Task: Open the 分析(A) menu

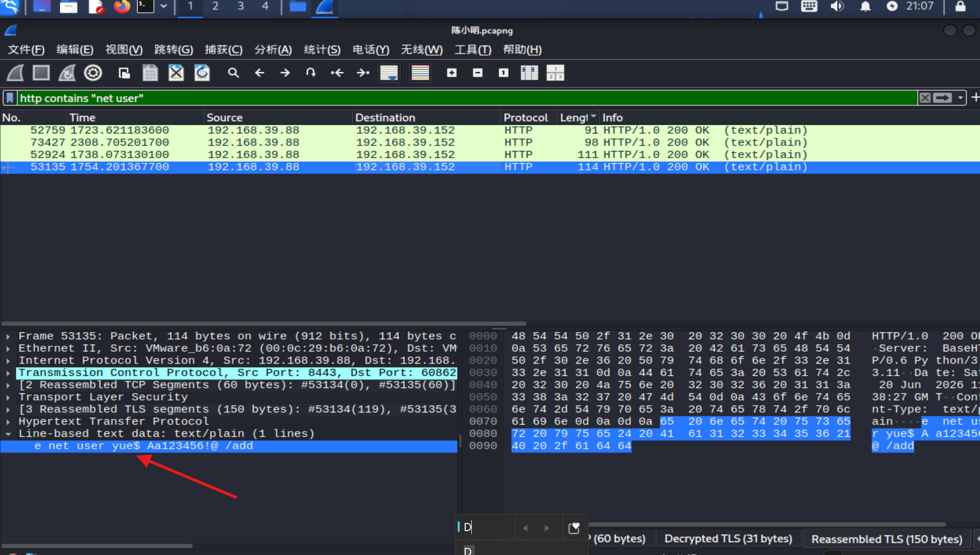Action: point(273,50)
